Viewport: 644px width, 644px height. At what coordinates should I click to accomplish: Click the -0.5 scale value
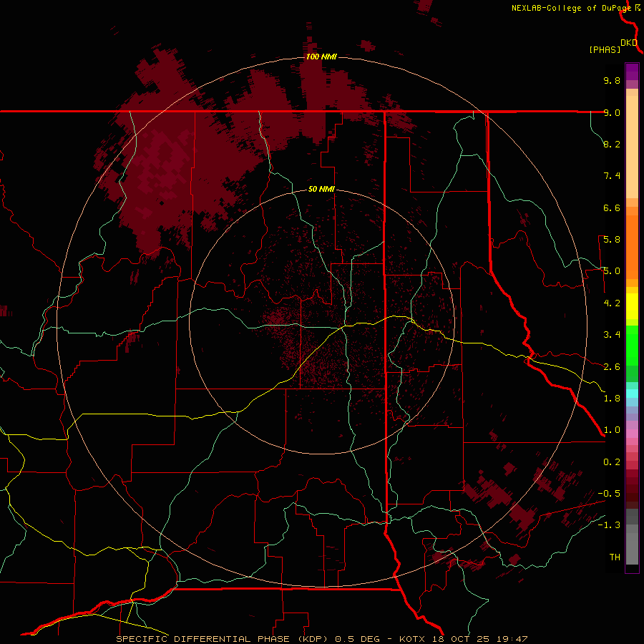click(x=609, y=493)
